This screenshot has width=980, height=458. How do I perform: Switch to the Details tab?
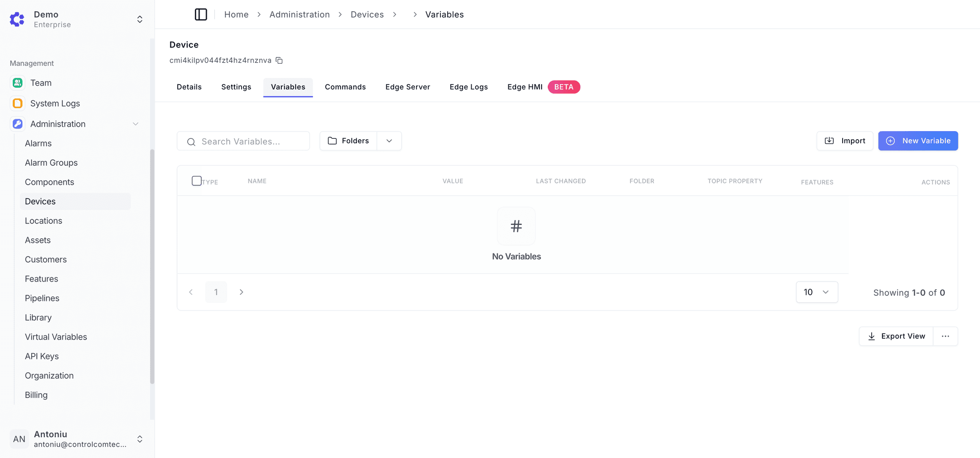pos(189,87)
